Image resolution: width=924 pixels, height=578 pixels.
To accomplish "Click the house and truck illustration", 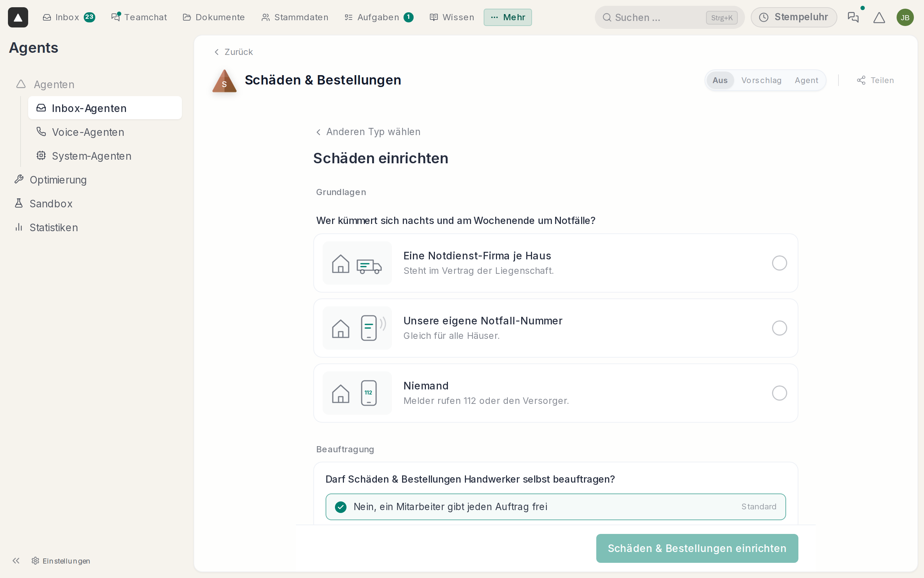I will click(x=357, y=263).
